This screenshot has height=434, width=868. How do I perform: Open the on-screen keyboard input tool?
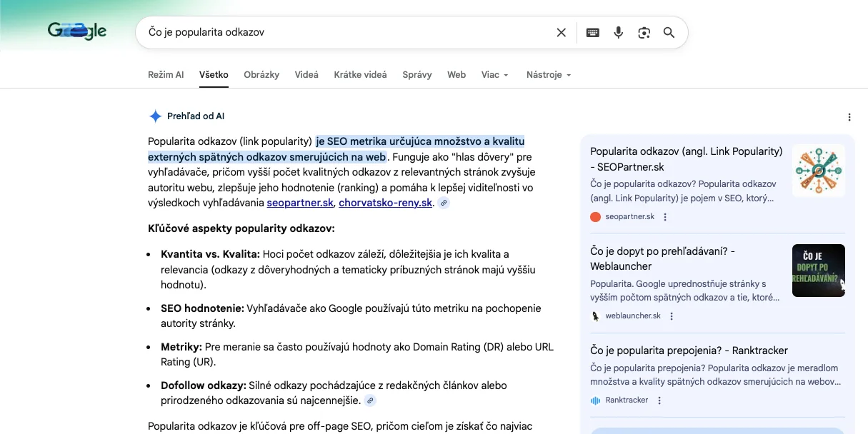pos(592,32)
